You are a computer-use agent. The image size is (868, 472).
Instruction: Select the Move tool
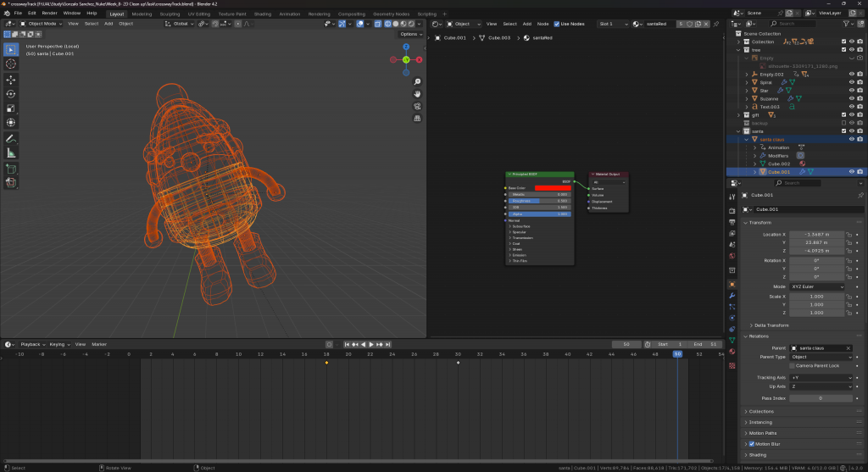click(10, 80)
